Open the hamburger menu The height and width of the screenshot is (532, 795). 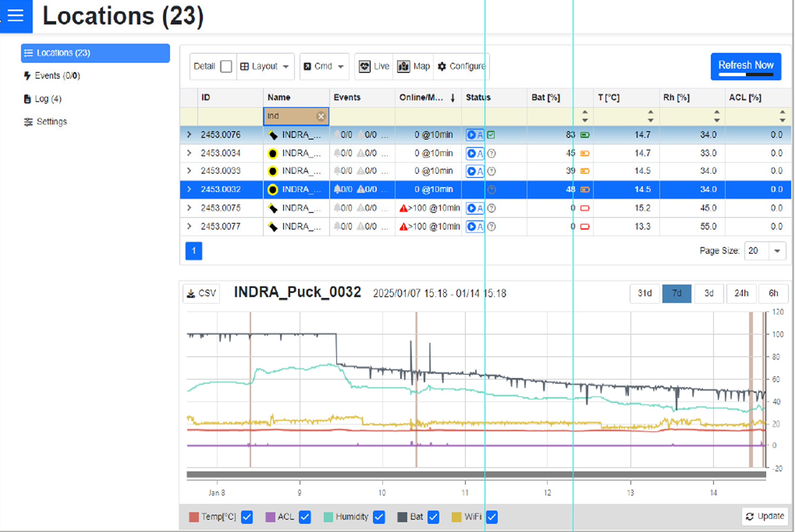pos(16,15)
